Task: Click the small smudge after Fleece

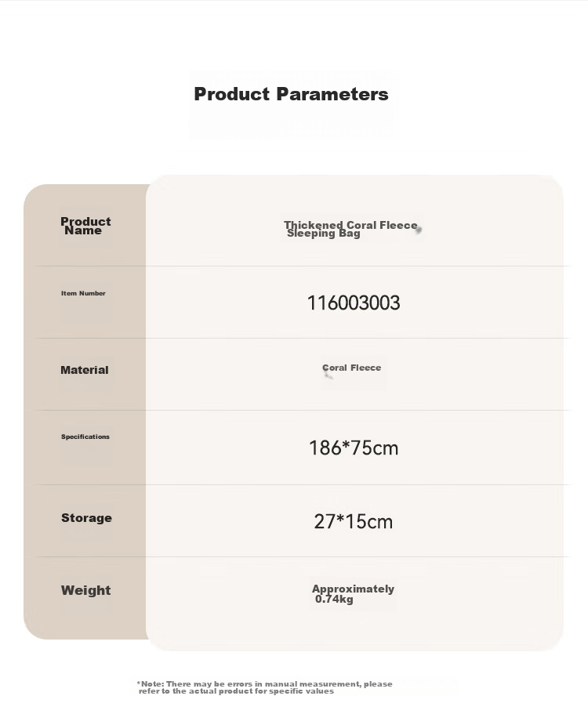Action: click(418, 230)
